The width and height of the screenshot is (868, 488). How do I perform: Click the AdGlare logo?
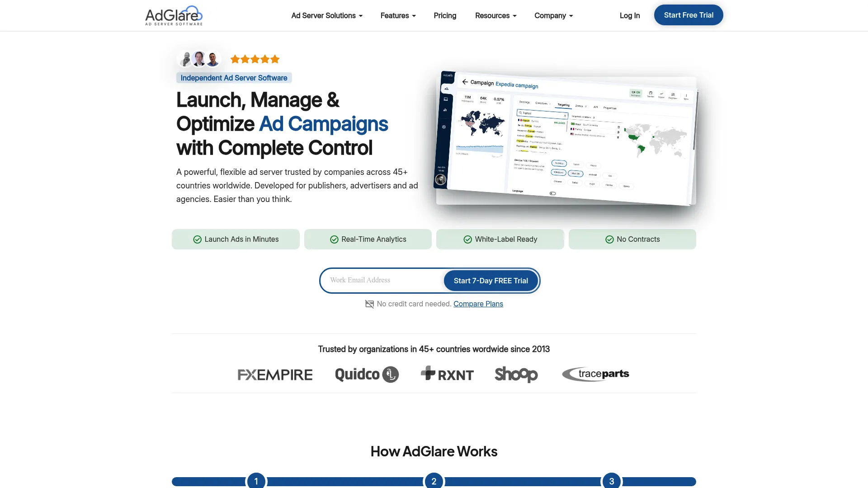pos(174,15)
